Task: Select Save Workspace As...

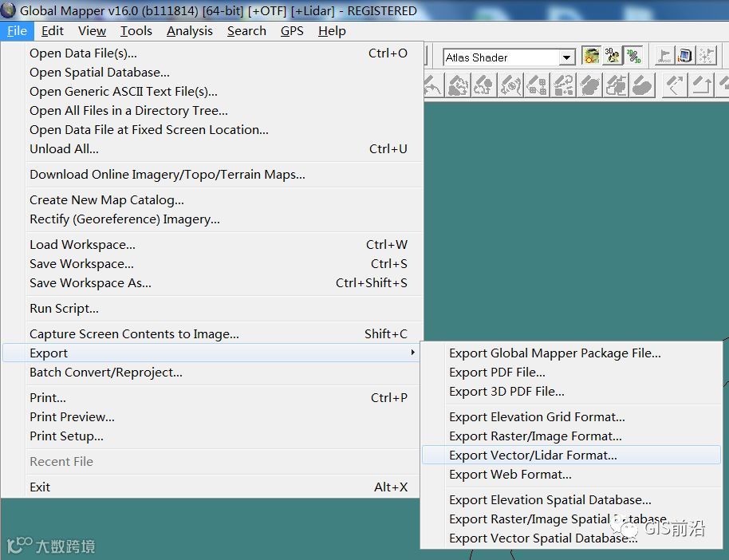Action: point(212,282)
